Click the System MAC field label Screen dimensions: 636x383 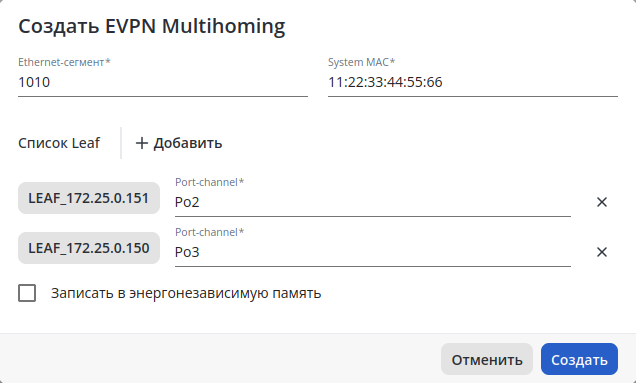361,62
